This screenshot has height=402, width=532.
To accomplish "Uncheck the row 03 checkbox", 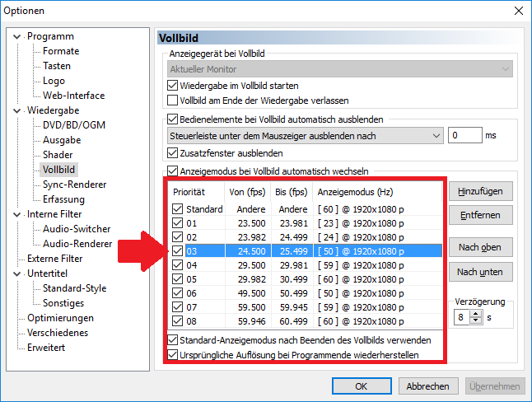I will point(177,251).
